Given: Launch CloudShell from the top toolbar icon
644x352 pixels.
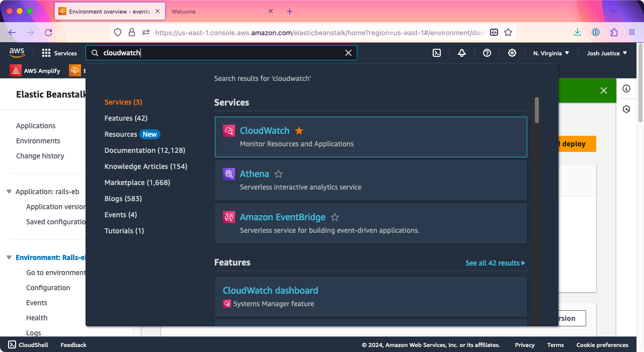Looking at the screenshot, I should pos(437,53).
